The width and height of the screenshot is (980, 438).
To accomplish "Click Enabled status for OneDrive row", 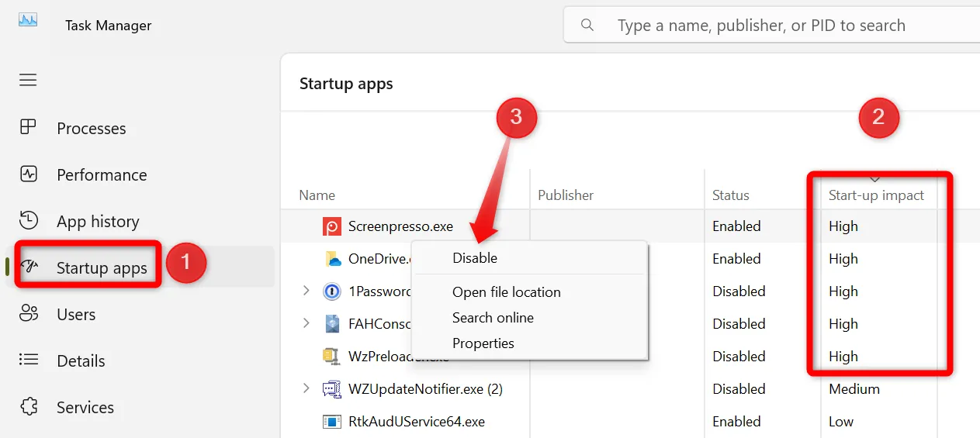I will click(736, 259).
